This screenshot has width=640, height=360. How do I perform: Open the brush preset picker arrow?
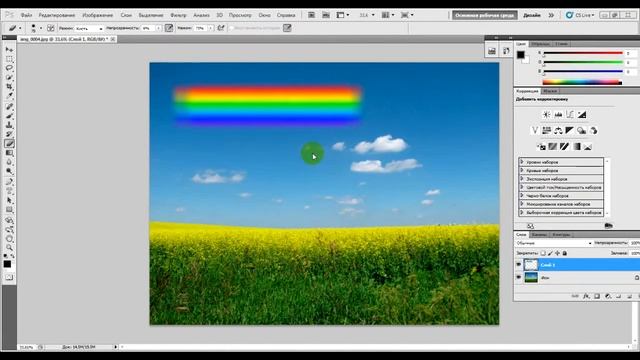click(x=41, y=28)
